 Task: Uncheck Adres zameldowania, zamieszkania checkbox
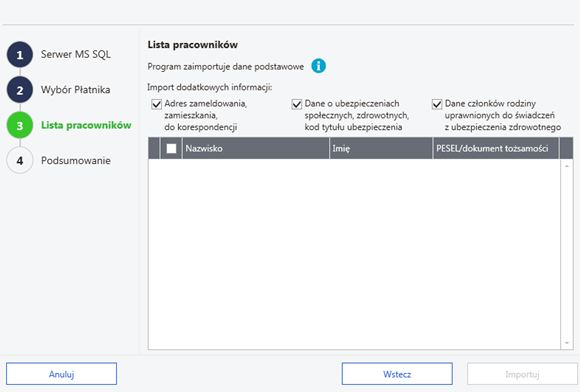pyautogui.click(x=156, y=104)
